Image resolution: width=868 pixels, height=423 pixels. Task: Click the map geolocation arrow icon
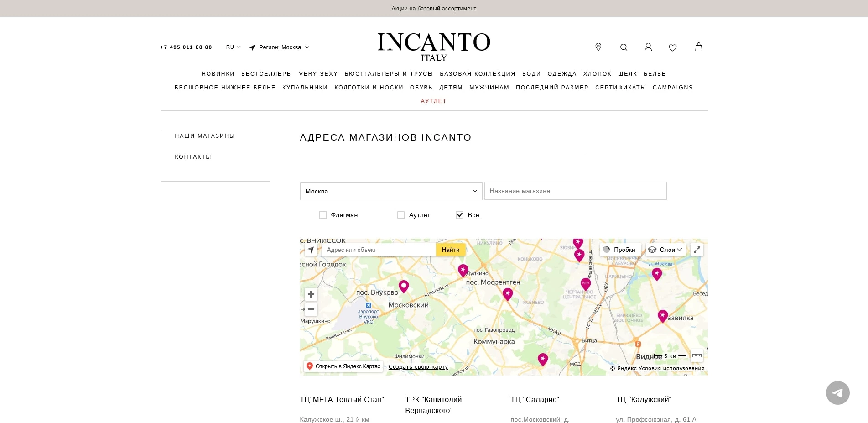click(311, 250)
